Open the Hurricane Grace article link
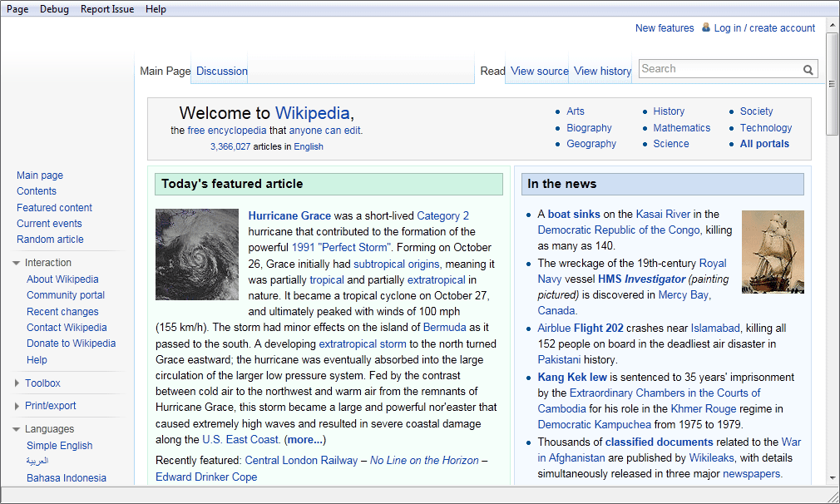The image size is (840, 504). click(289, 216)
